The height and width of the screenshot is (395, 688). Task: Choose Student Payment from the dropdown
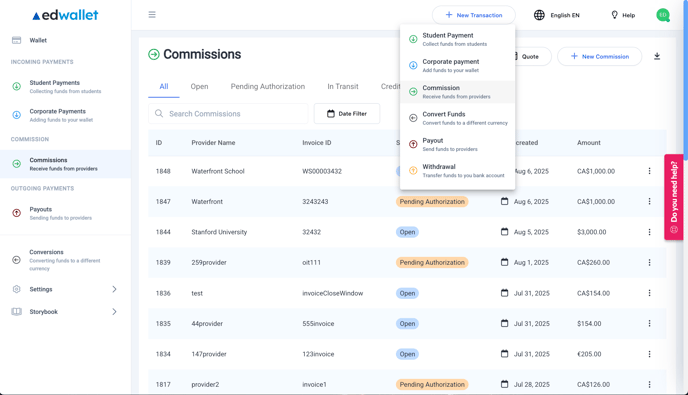tap(457, 39)
